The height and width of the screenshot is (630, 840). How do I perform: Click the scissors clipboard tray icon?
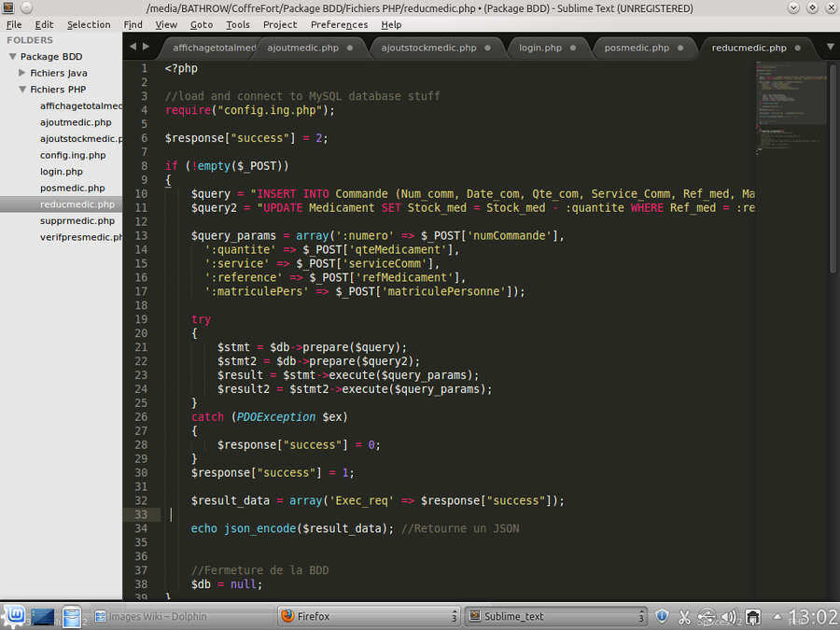(x=684, y=616)
